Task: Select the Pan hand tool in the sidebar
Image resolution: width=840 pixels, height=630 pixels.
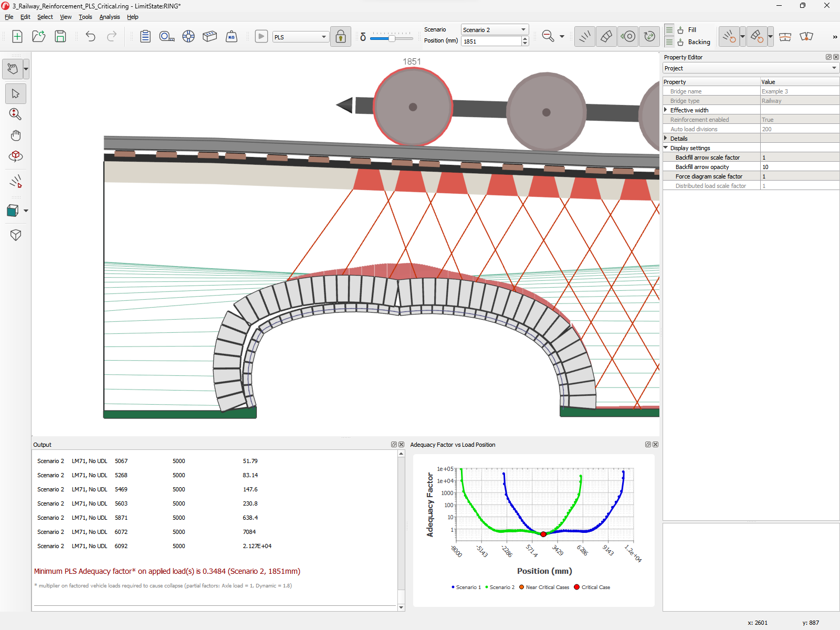Action: pyautogui.click(x=15, y=135)
